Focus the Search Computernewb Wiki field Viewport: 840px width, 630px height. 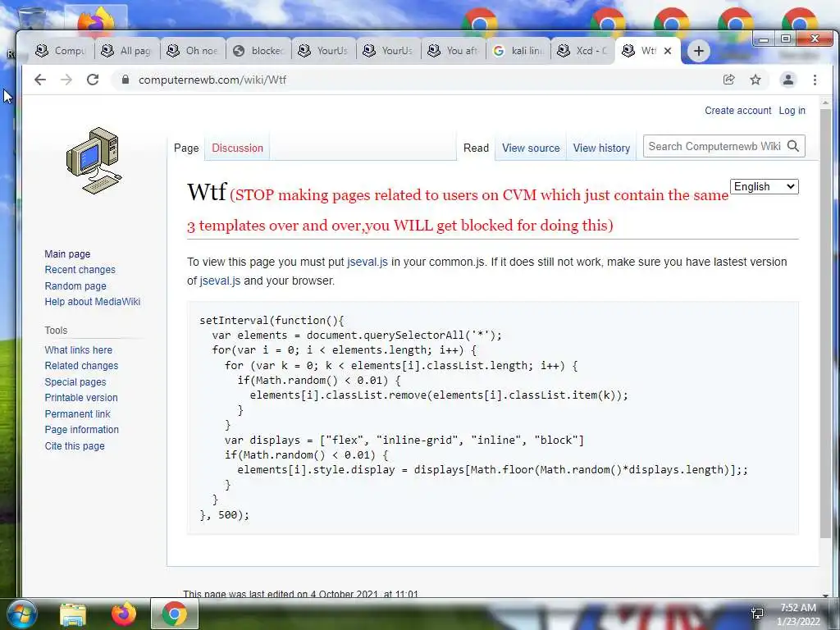click(714, 146)
